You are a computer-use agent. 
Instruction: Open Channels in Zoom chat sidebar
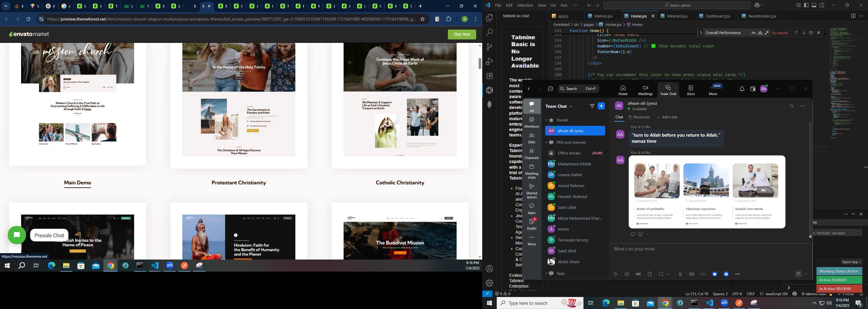click(532, 154)
